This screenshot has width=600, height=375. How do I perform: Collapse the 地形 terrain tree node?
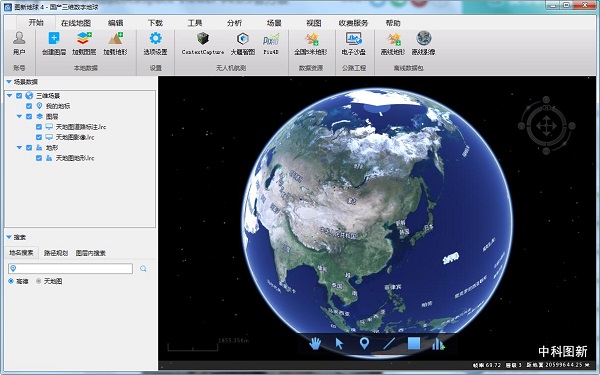19,147
